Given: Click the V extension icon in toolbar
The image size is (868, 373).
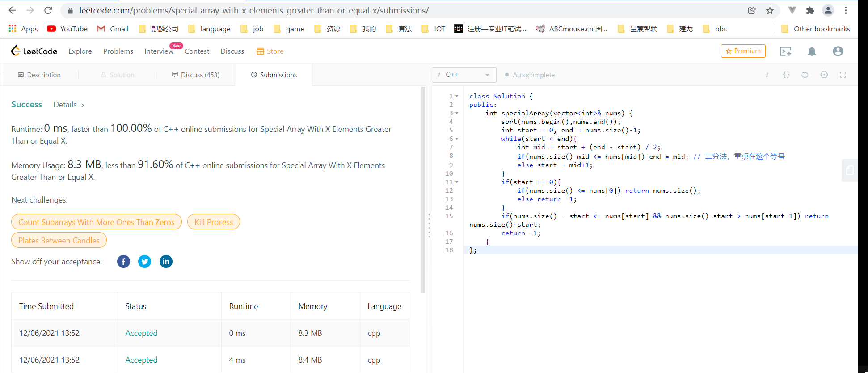Looking at the screenshot, I should click(792, 10).
